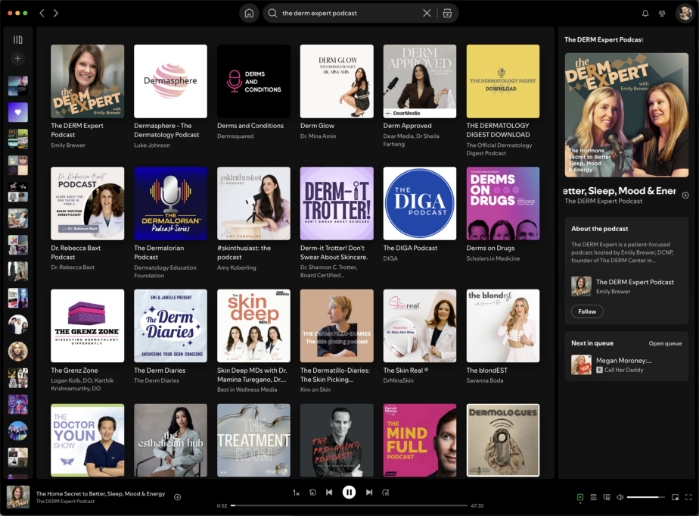The height and width of the screenshot is (516, 699).
Task: Open the miniplayer icon
Action: pos(675,497)
